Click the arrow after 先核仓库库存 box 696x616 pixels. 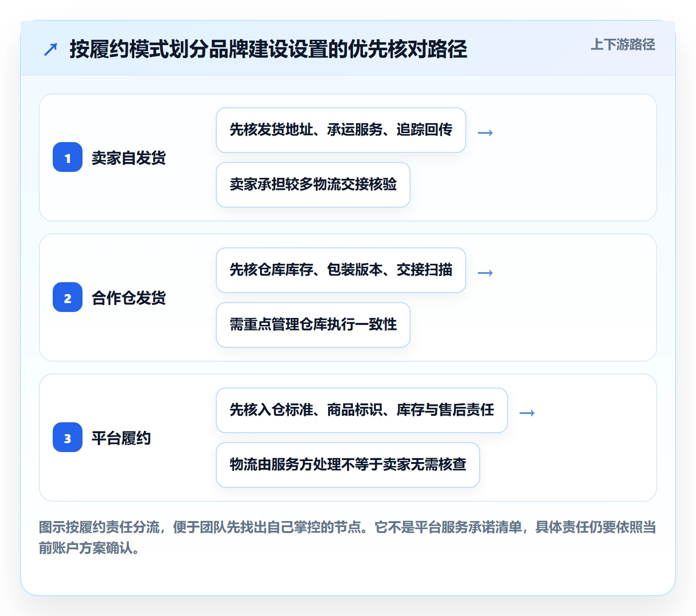click(485, 273)
